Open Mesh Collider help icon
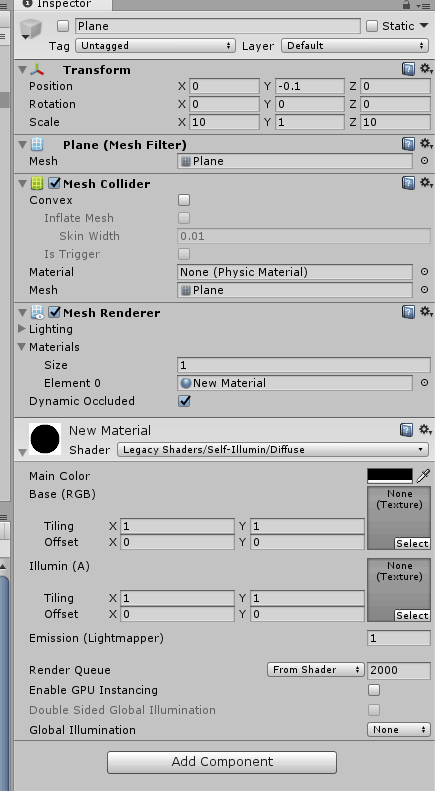This screenshot has height=791, width=435. [x=408, y=183]
